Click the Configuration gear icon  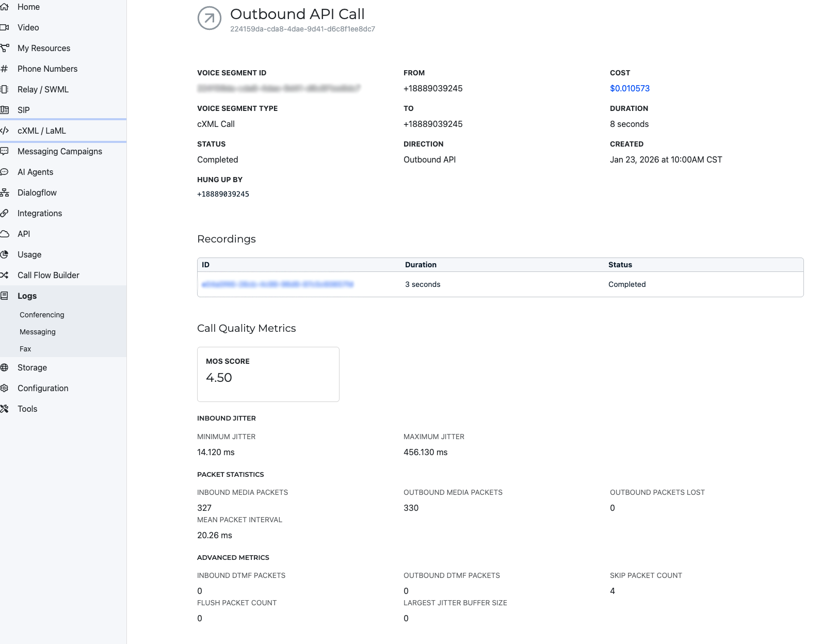click(x=5, y=388)
